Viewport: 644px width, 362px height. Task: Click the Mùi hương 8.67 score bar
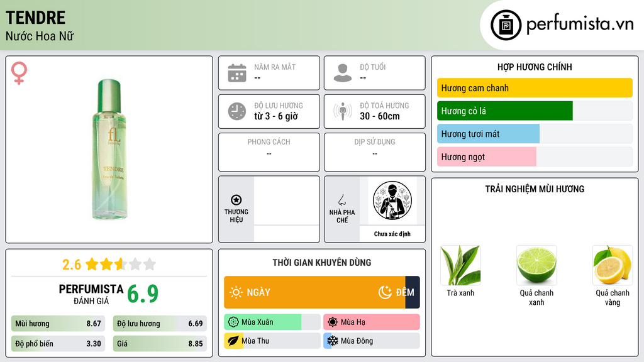pos(58,324)
